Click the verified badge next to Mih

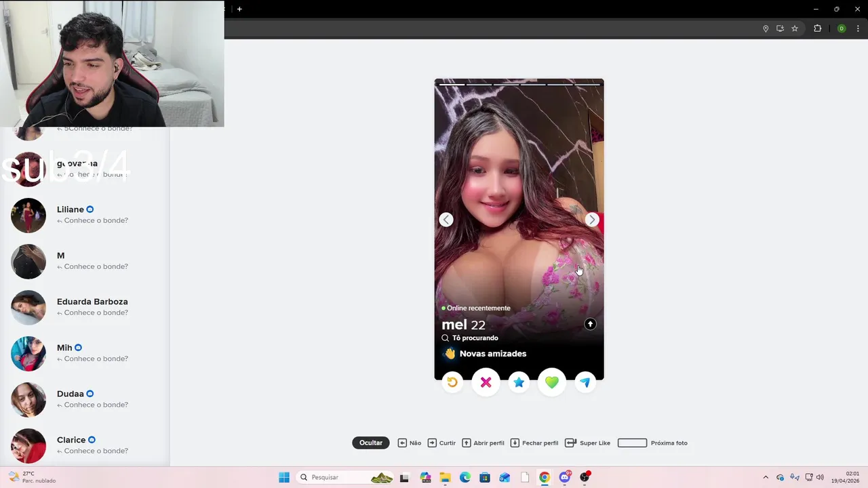click(x=78, y=348)
